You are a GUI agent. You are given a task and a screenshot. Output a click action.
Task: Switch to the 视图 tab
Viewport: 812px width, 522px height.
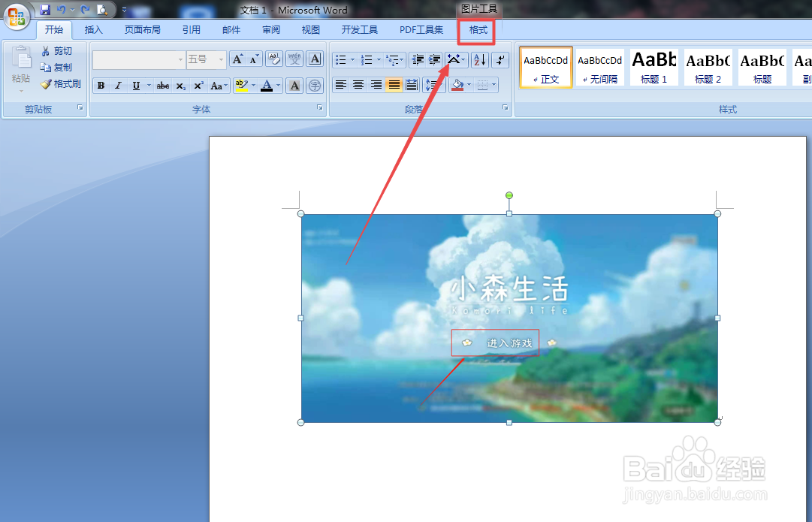[311, 29]
